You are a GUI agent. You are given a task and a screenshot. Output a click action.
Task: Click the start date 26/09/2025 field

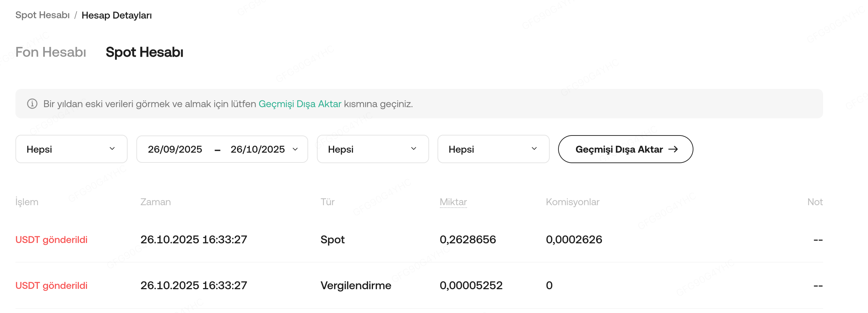click(x=175, y=149)
